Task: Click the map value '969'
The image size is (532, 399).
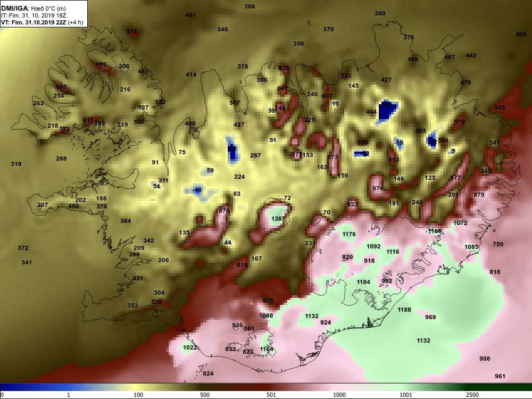Action: (x=430, y=317)
